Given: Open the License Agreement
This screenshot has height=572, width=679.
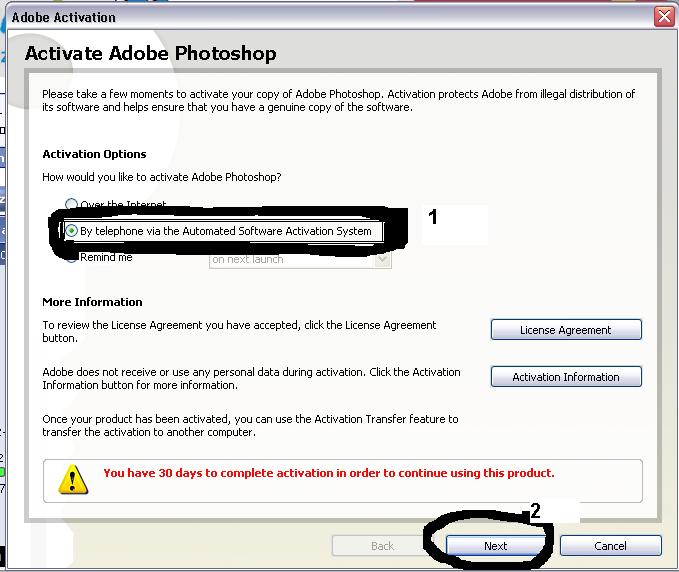Looking at the screenshot, I should click(566, 329).
